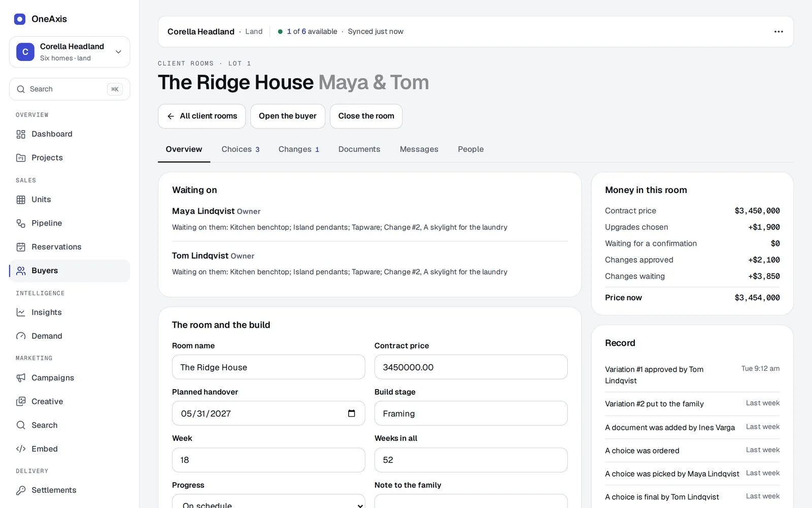
Task: Edit the Weeks in all field
Action: pyautogui.click(x=471, y=460)
